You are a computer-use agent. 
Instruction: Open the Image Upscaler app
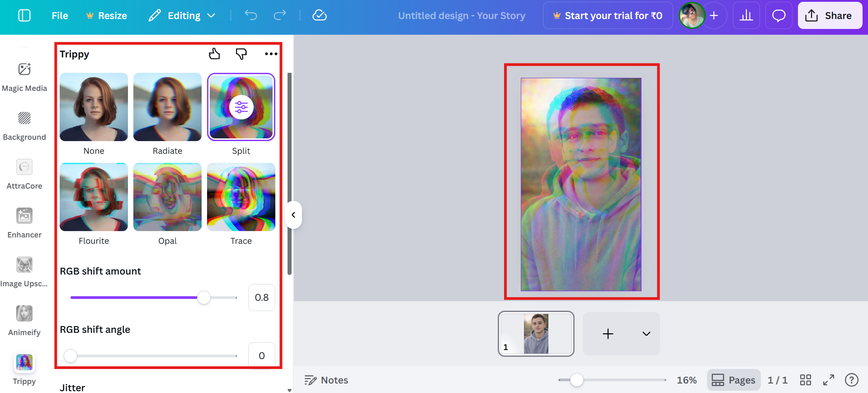pos(24,272)
